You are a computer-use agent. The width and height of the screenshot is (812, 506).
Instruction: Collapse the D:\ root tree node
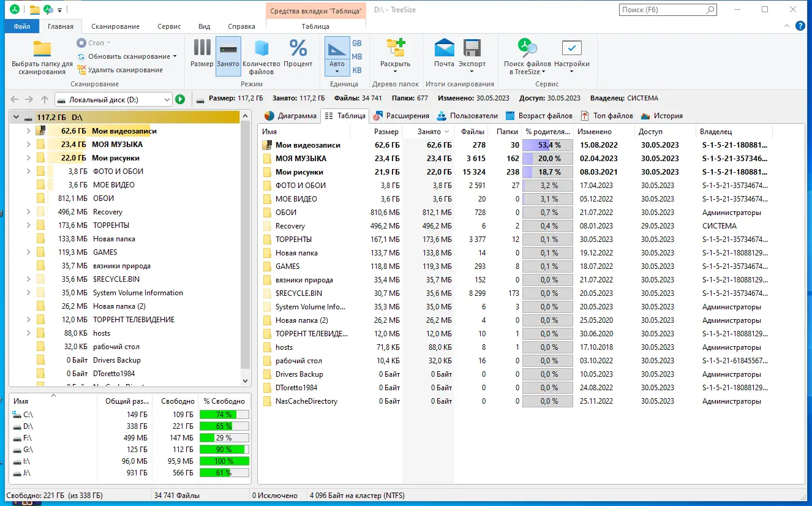[x=16, y=118]
